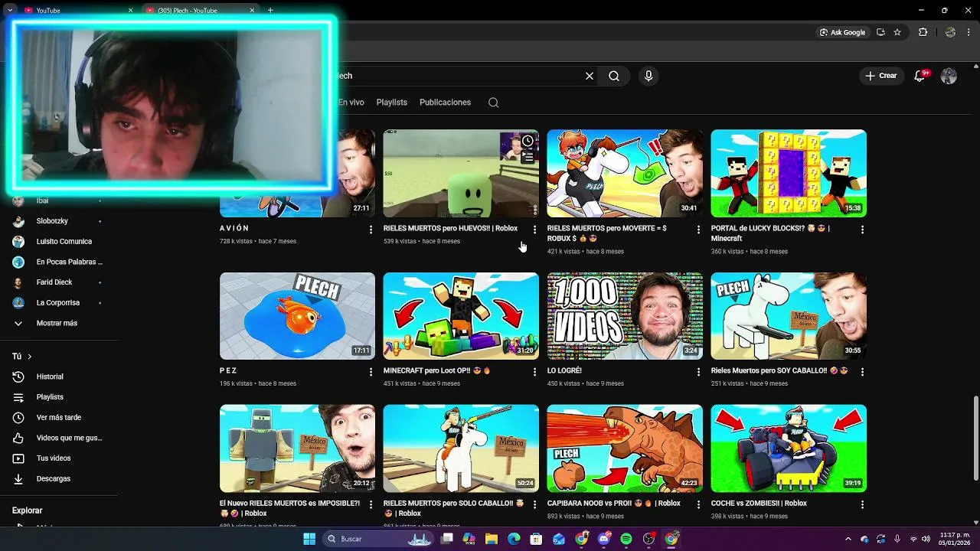980x551 pixels.
Task: Open options menu for LO LOGRÉ! video
Action: (698, 372)
